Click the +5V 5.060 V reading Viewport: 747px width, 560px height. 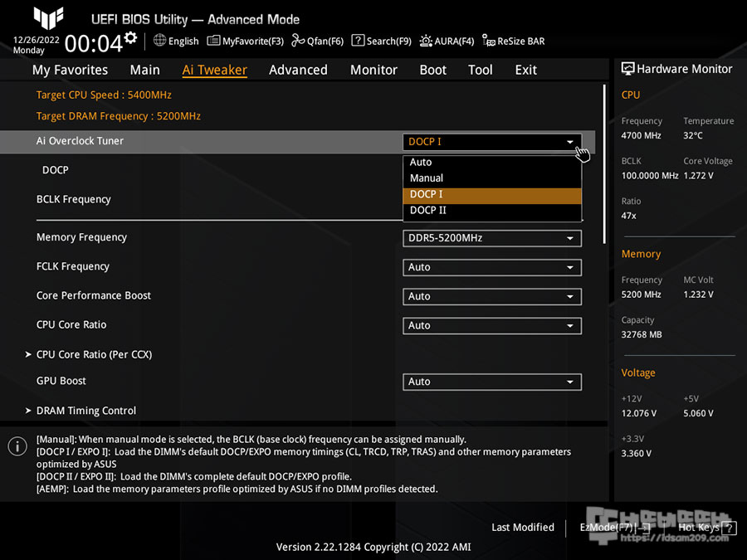(x=698, y=413)
